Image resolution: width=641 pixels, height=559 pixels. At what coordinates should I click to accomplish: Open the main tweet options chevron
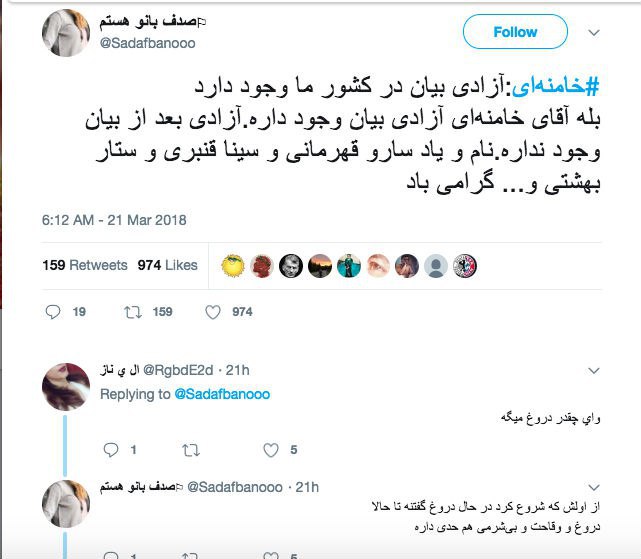click(594, 32)
